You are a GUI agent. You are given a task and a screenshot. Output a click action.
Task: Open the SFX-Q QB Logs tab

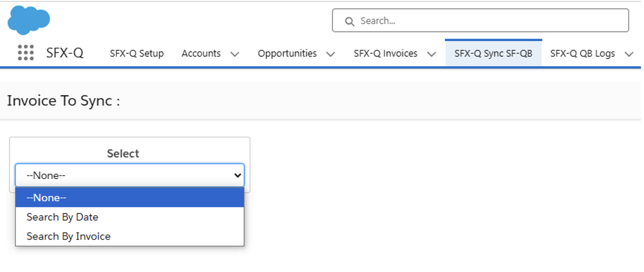(x=582, y=53)
